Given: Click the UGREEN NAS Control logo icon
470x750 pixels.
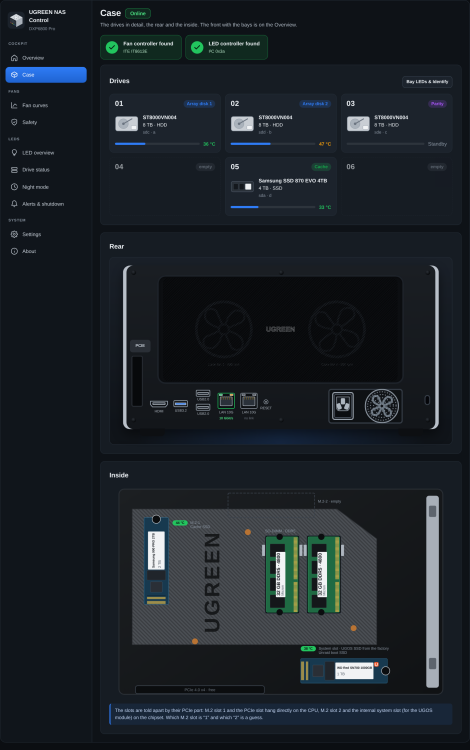Looking at the screenshot, I should click(x=16, y=20).
